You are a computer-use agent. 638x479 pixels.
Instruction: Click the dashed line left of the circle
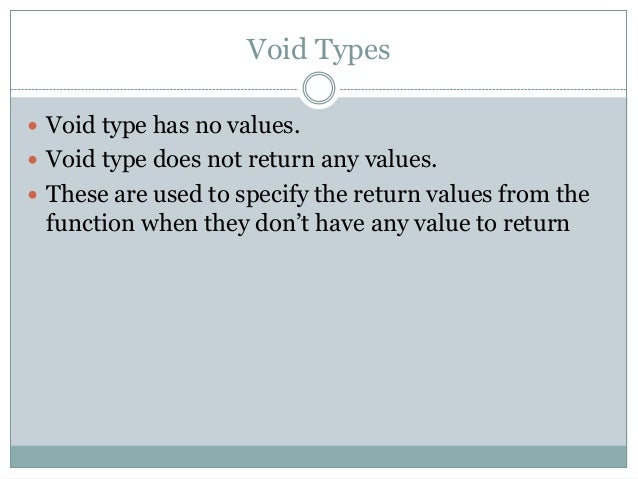click(x=155, y=89)
